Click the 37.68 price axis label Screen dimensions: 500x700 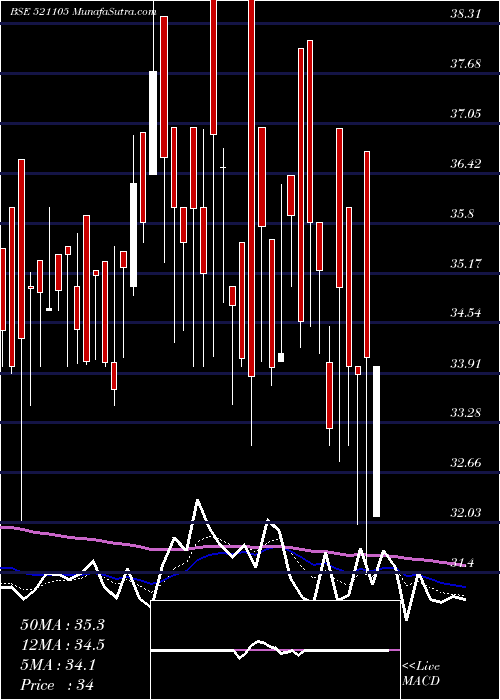pos(465,64)
